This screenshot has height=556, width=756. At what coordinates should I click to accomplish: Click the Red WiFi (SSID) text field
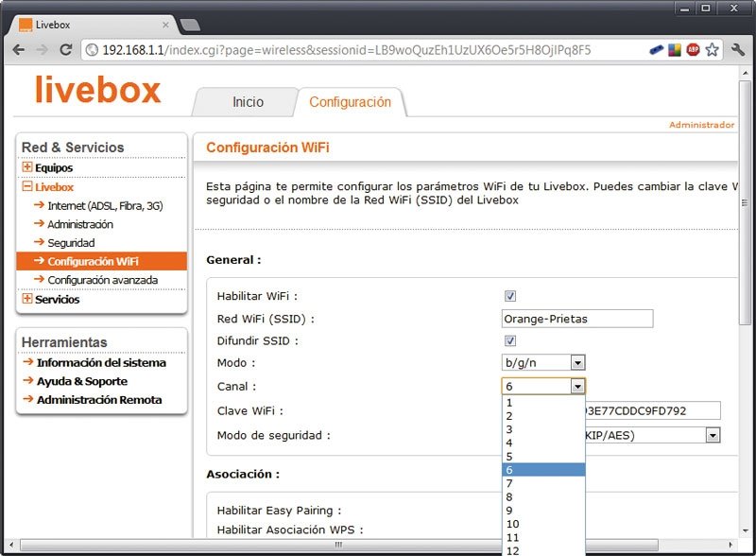point(577,319)
